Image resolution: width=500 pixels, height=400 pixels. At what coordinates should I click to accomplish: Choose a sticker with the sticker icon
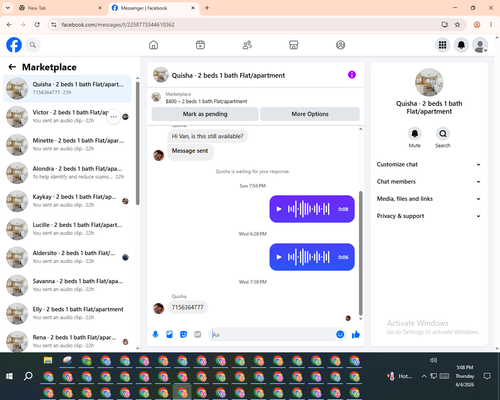pos(183,334)
